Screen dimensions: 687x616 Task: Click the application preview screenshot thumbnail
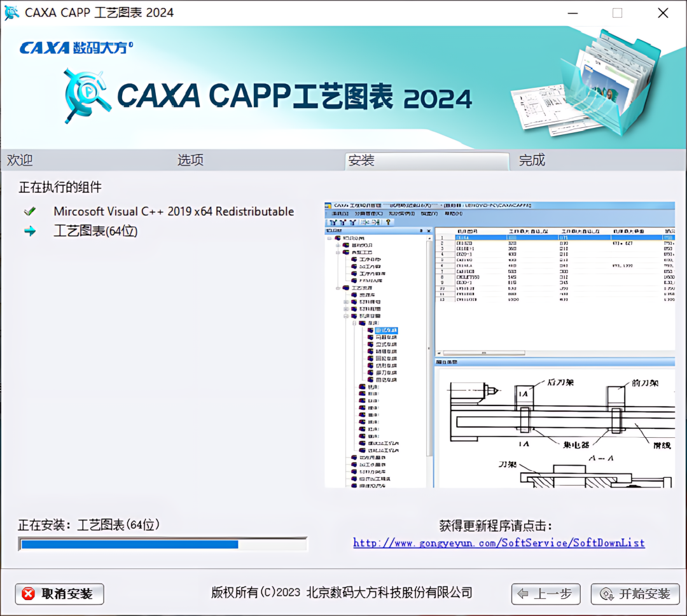(499, 345)
